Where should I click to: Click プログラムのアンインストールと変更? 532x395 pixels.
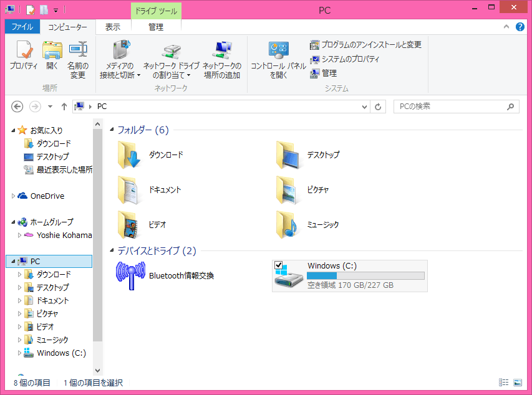[366, 45]
